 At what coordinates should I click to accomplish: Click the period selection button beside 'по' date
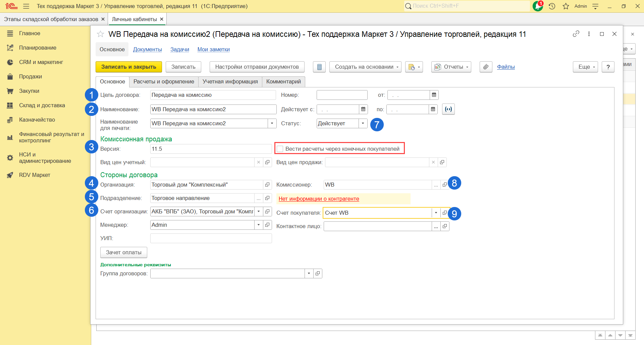click(448, 110)
